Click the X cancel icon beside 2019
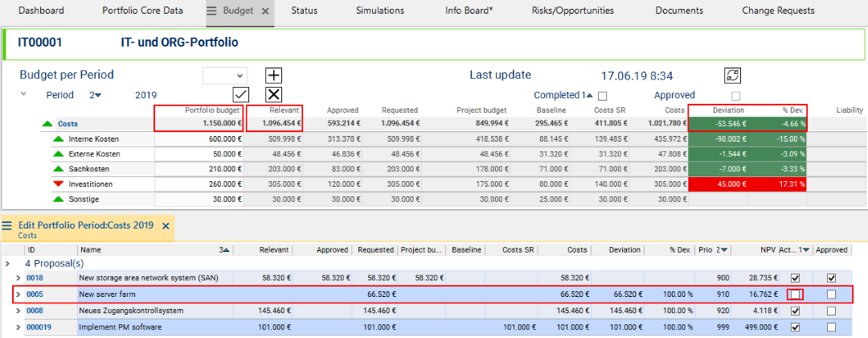The image size is (868, 338). [x=274, y=94]
